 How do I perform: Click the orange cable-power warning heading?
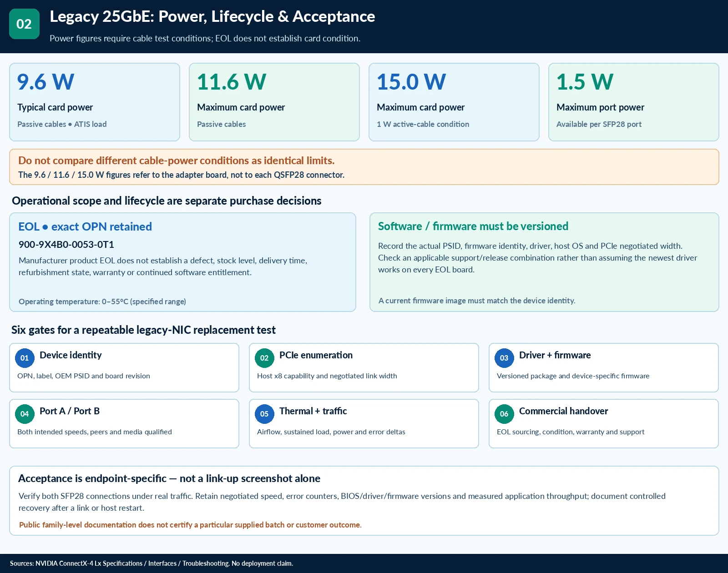(176, 161)
